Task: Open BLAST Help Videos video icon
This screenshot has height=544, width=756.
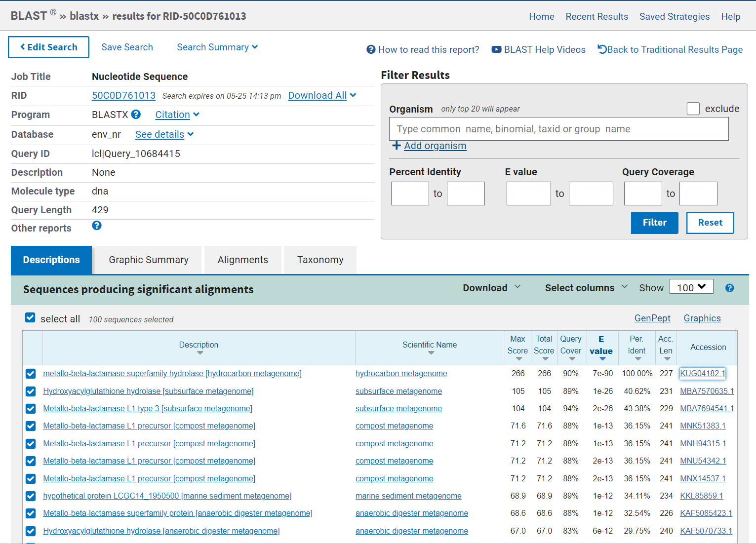Action: [x=496, y=50]
